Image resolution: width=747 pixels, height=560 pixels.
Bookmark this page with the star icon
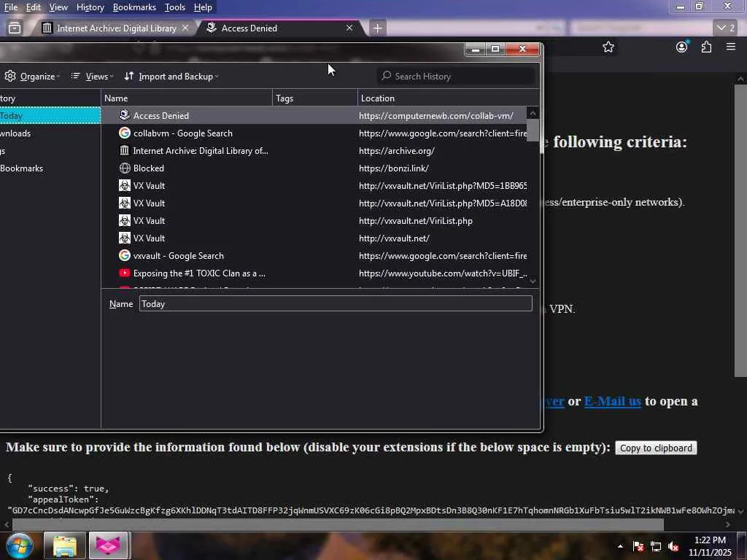click(608, 47)
